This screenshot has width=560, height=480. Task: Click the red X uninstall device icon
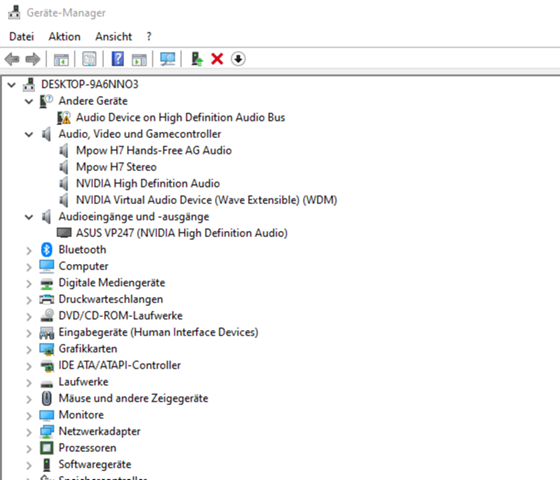click(x=217, y=59)
